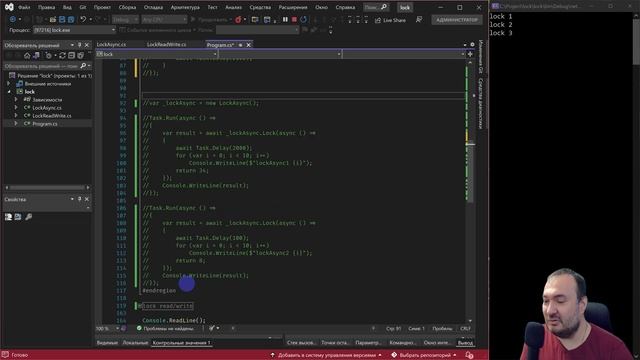The image size is (640, 360).
Task: Click the Hot Reload flame icon
Action: point(238,20)
